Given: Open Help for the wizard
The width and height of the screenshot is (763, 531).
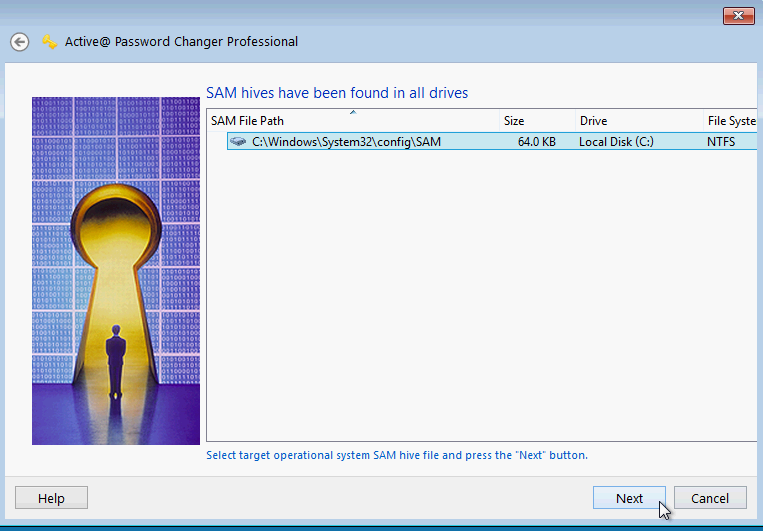Looking at the screenshot, I should click(52, 498).
